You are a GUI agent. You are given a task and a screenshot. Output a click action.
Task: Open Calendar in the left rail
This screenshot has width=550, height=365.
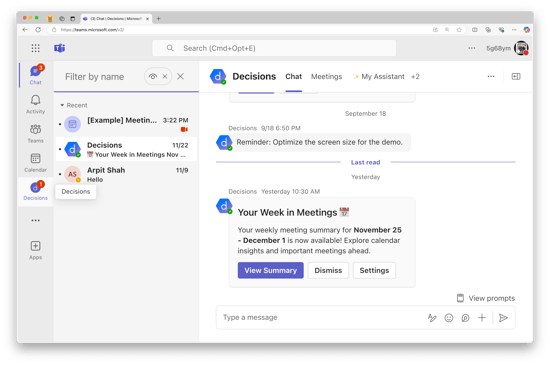(35, 162)
